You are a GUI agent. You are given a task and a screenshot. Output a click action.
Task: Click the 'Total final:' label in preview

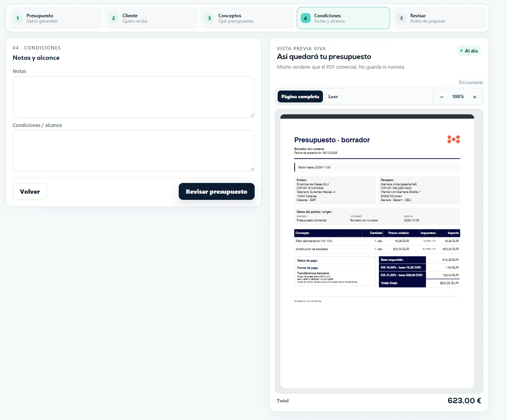[x=389, y=283]
